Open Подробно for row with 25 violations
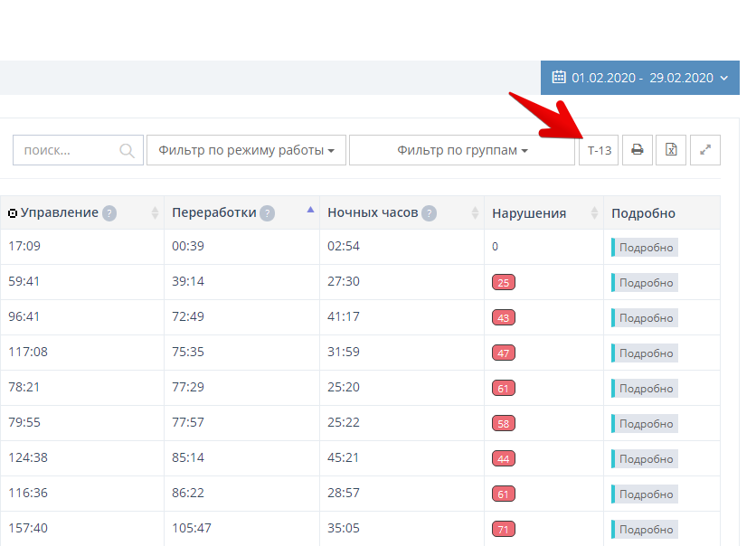Viewport: 756px width, 546px height. 646,283
